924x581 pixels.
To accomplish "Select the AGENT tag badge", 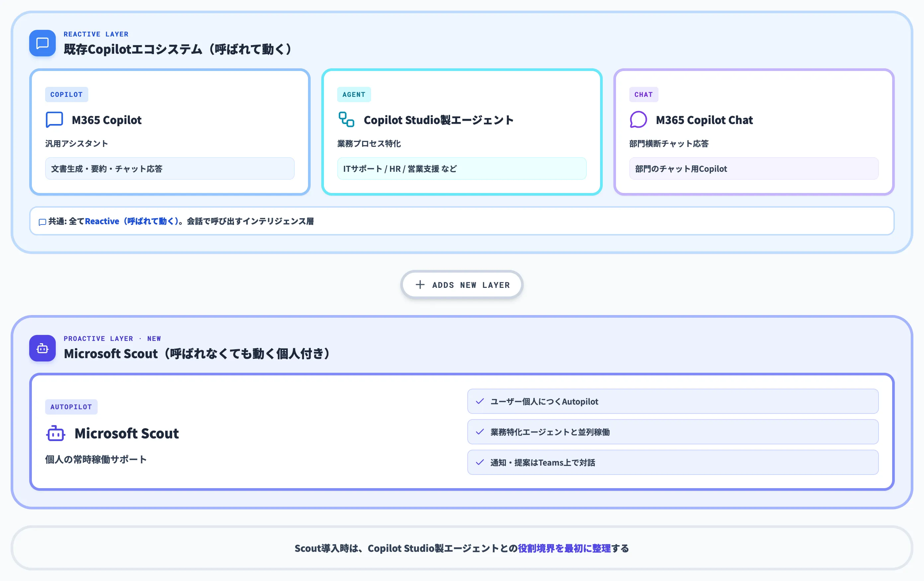I will [x=354, y=94].
